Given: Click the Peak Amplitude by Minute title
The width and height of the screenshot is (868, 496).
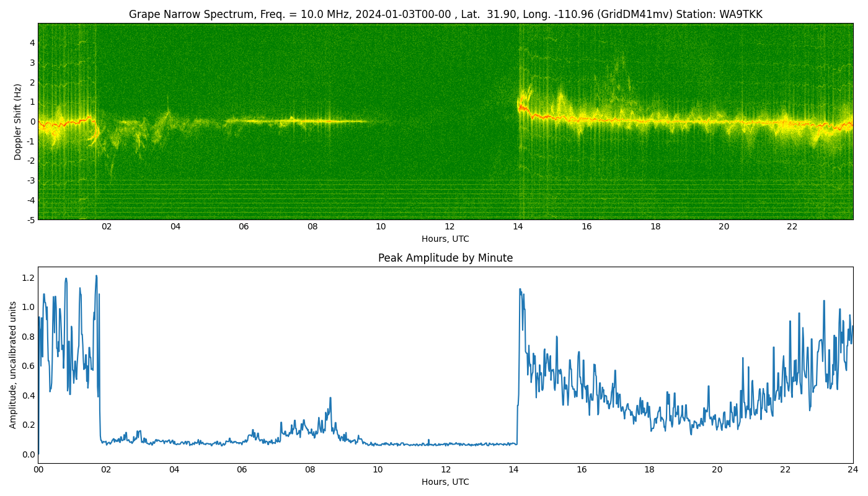Looking at the screenshot, I should [x=445, y=258].
